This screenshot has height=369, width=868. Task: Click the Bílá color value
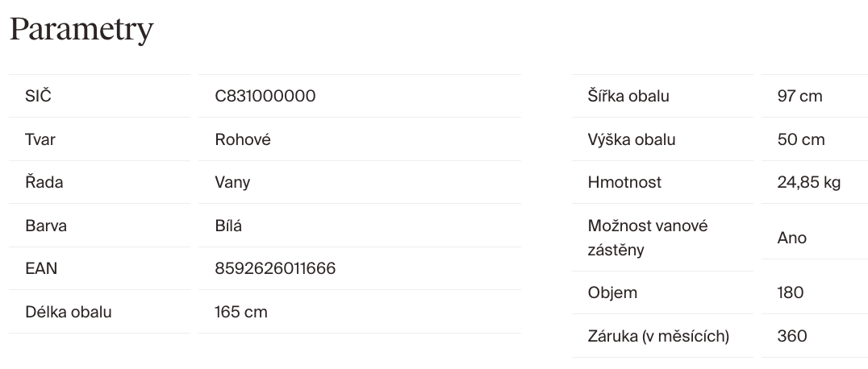coord(228,226)
